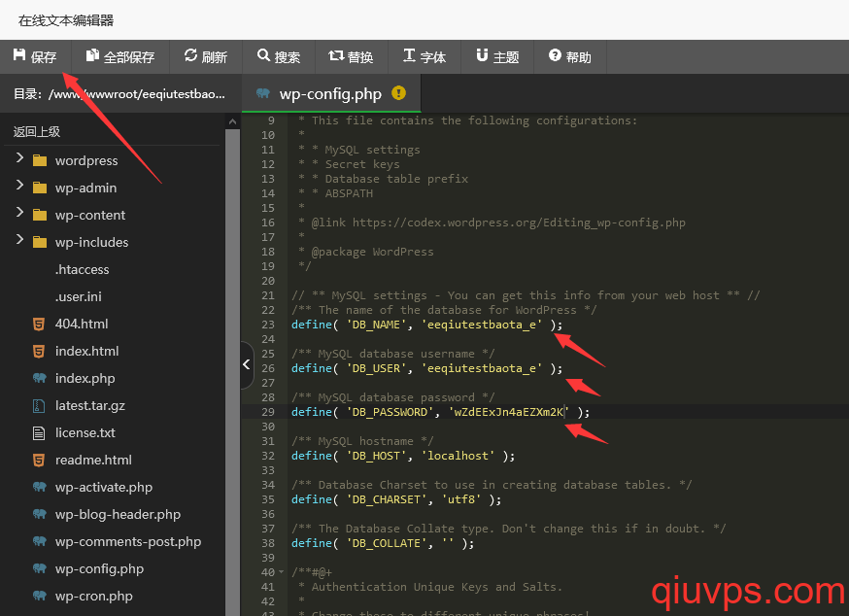The image size is (849, 616).
Task: Open wp-activate.php from the file list
Action: pyautogui.click(x=103, y=487)
